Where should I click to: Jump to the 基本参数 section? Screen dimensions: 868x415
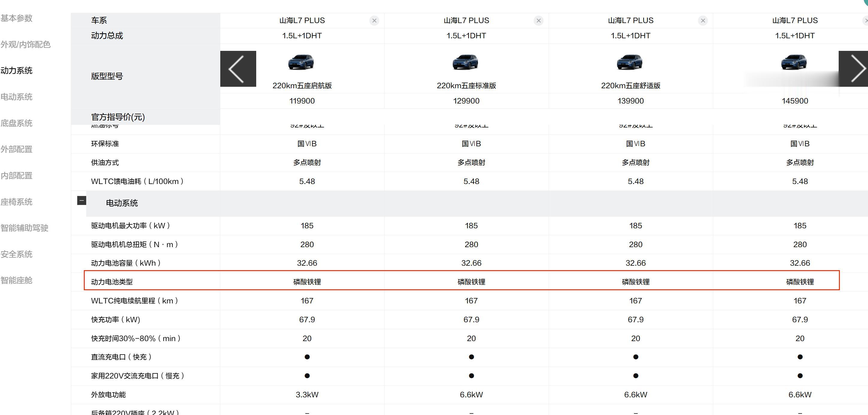tap(16, 18)
